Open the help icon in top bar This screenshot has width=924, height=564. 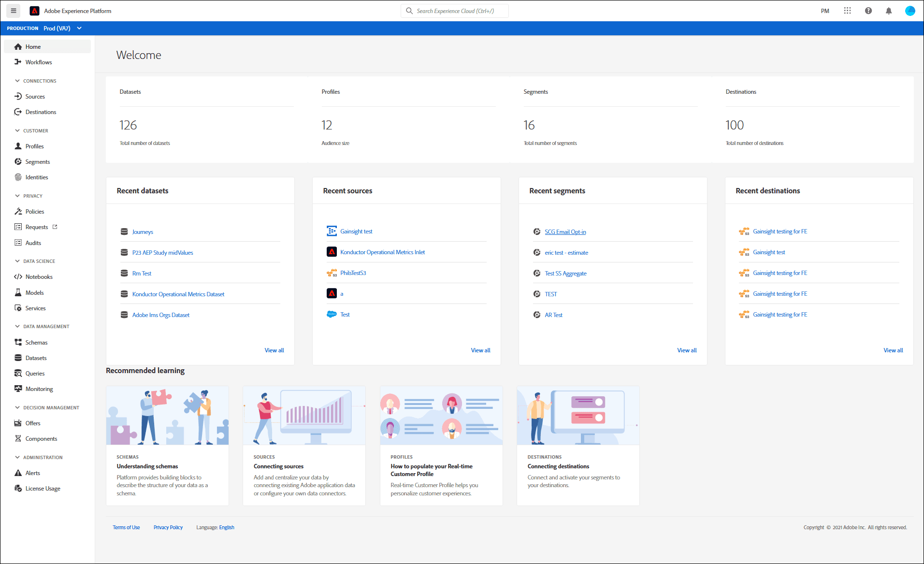coord(868,11)
